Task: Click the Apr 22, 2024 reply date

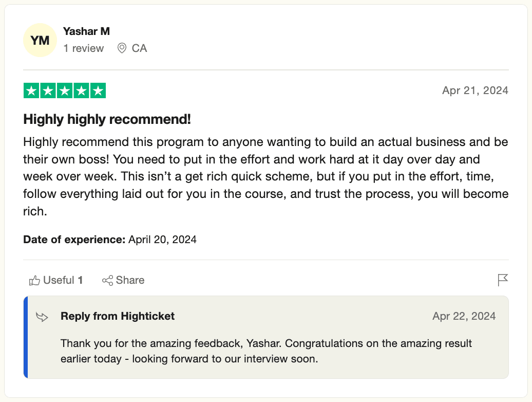Action: pyautogui.click(x=464, y=316)
